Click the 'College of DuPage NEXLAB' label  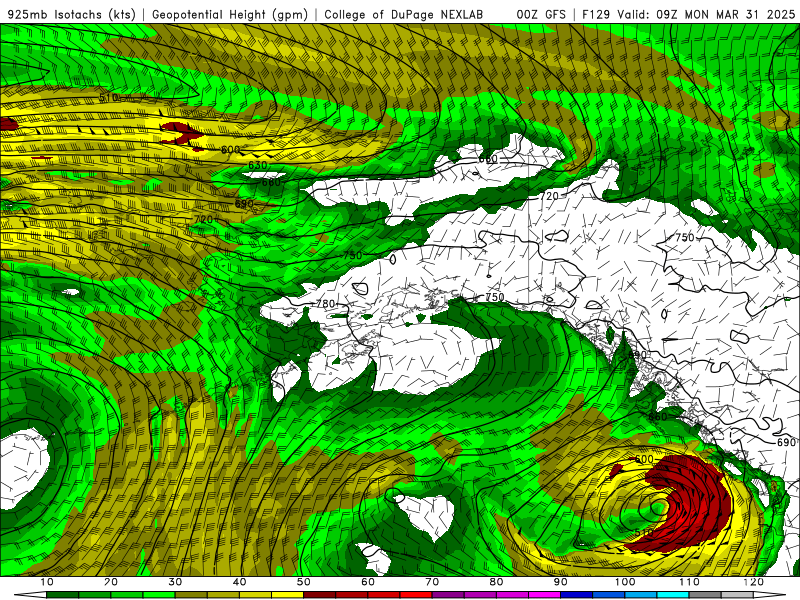[x=404, y=15]
